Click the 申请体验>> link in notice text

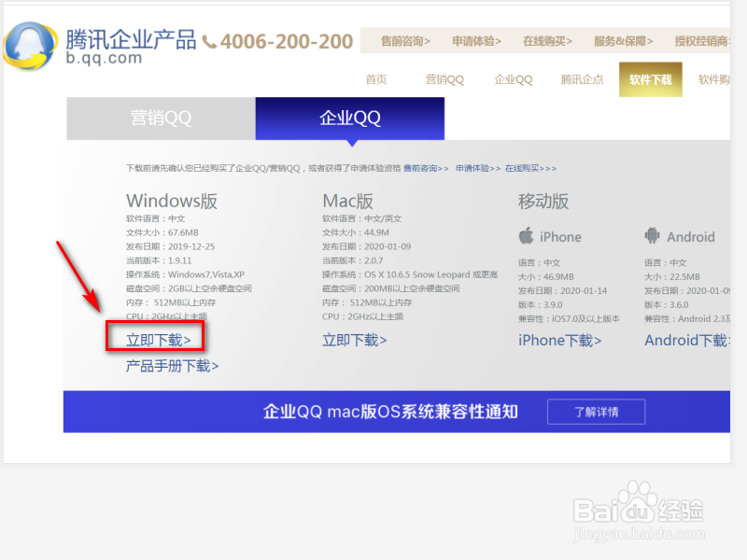click(478, 168)
